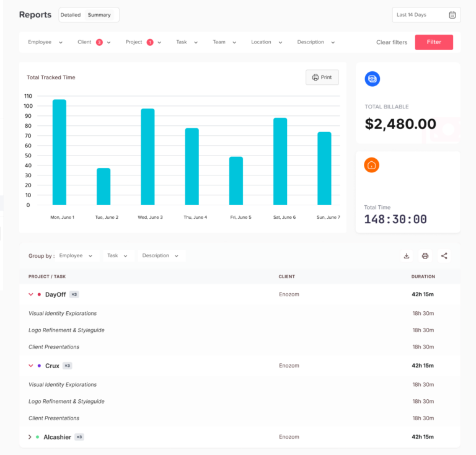The width and height of the screenshot is (476, 455).
Task: Click the red Filter button
Action: [434, 42]
